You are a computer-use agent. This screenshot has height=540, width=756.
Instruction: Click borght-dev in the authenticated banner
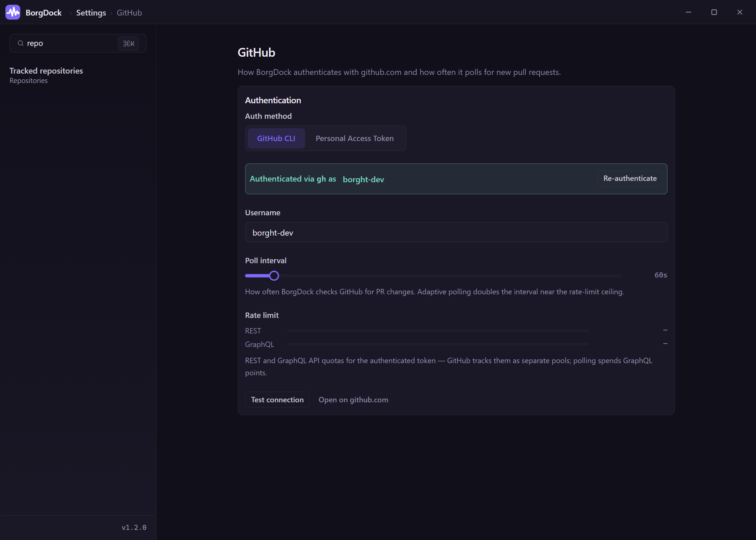click(363, 179)
